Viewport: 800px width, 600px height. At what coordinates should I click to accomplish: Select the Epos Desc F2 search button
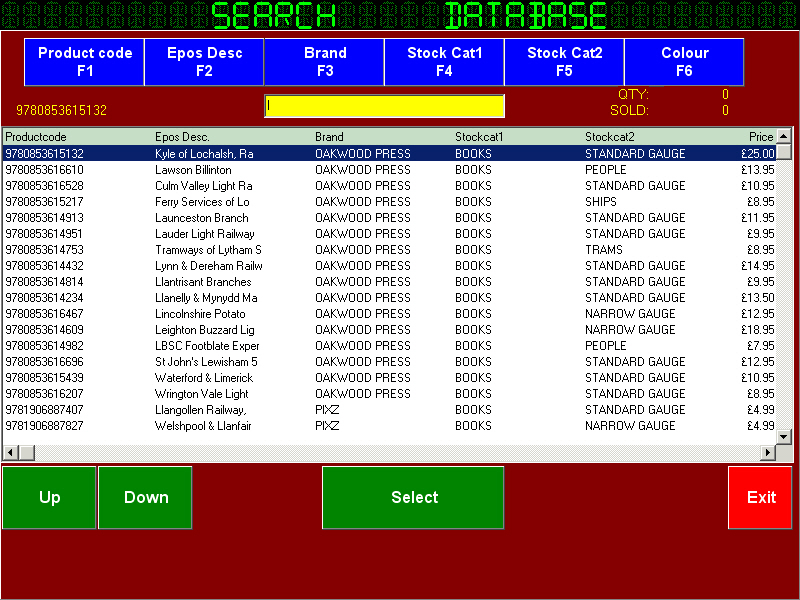coord(204,62)
